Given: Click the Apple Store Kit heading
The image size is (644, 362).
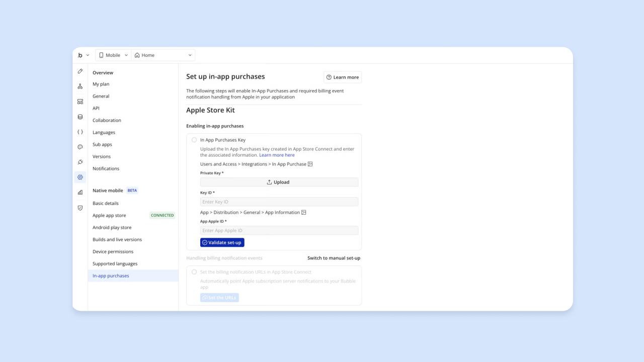Looking at the screenshot, I should point(210,110).
